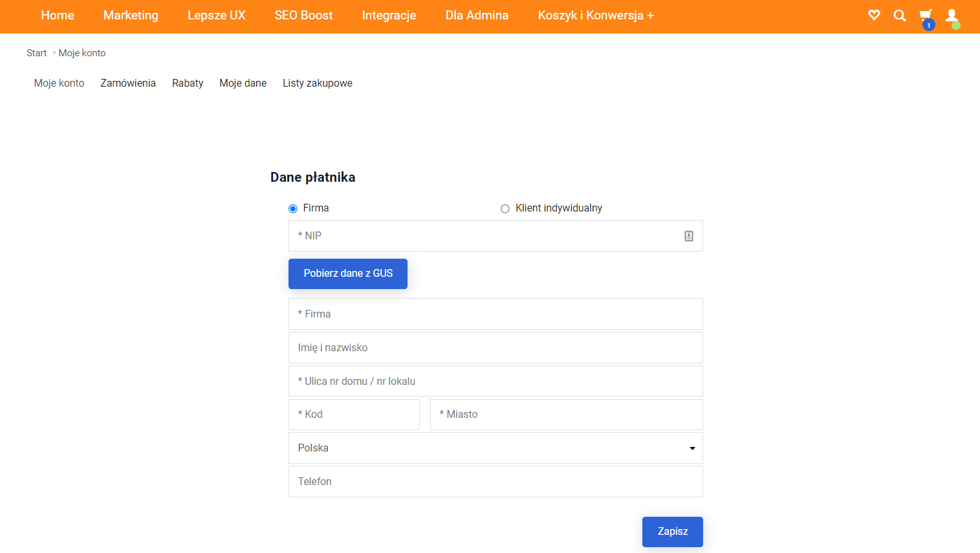
Task: Open the Listy zakupowe tab
Action: pos(317,83)
